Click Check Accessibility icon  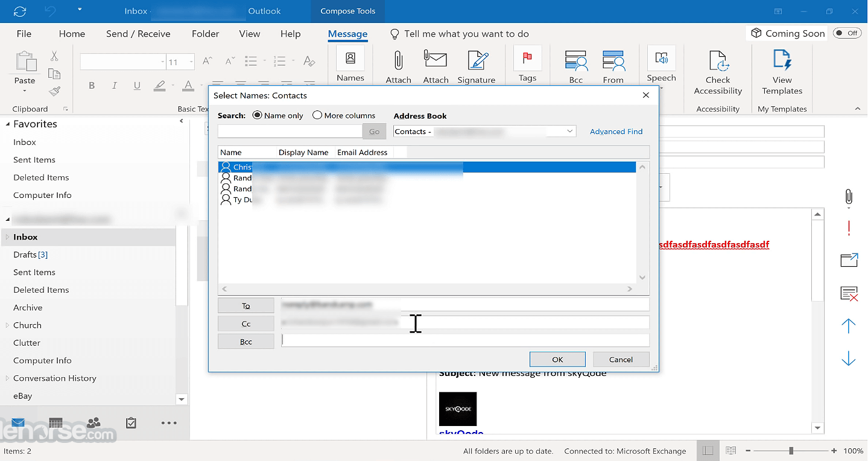click(x=718, y=61)
